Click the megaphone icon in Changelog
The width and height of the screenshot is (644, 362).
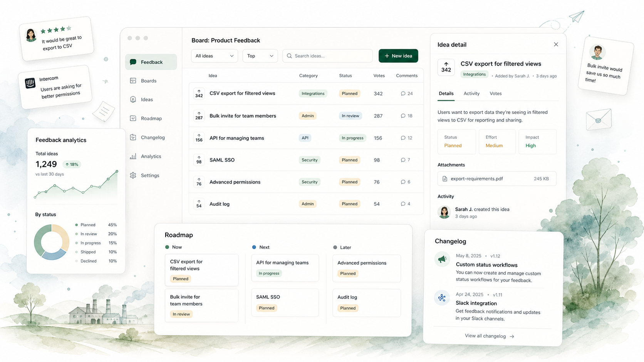442,259
